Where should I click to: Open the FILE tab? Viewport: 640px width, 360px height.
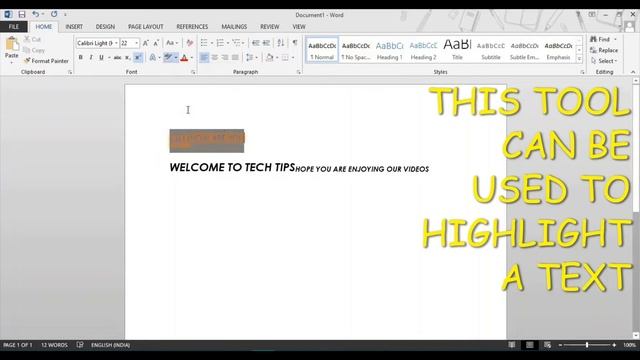[14, 27]
